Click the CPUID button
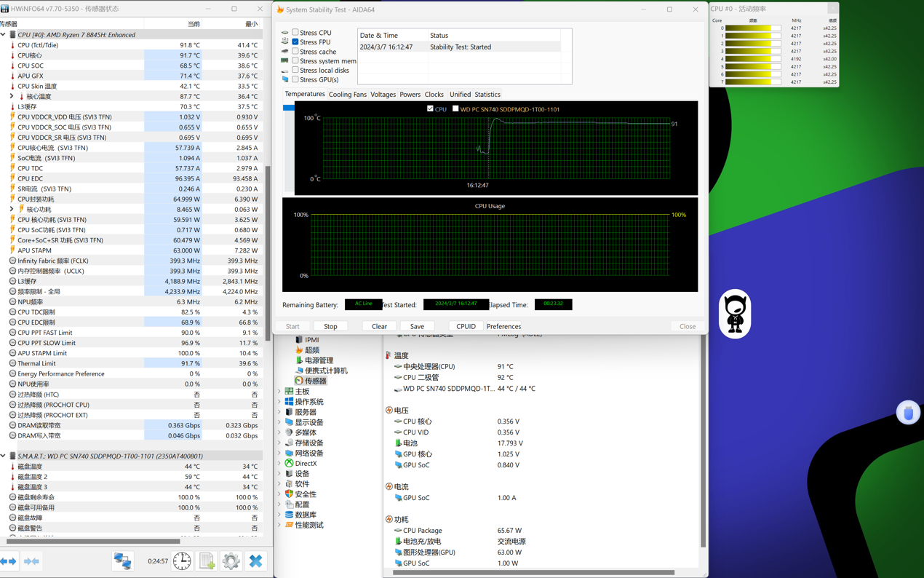Viewport: 924px width, 578px height. [x=466, y=326]
